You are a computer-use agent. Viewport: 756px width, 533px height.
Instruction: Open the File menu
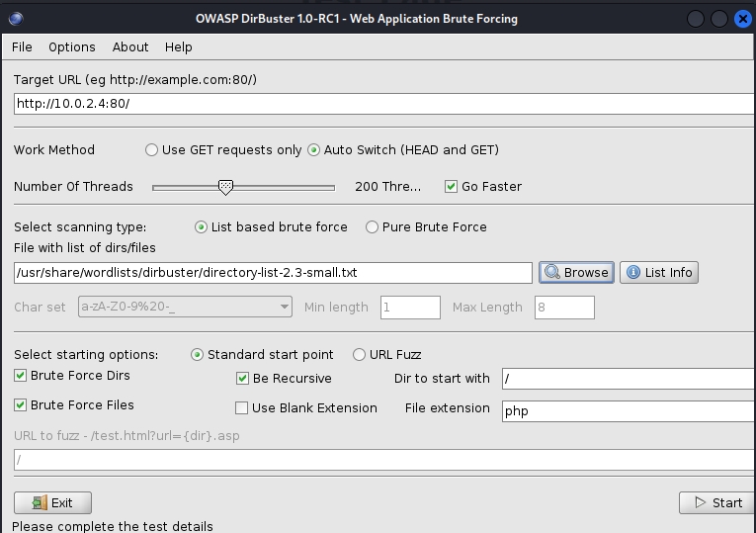pyautogui.click(x=22, y=46)
